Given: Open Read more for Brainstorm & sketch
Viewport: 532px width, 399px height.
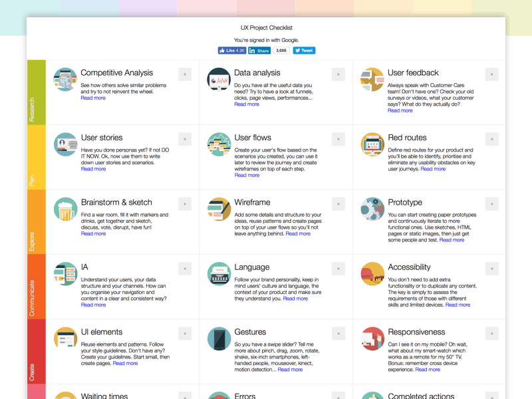Looking at the screenshot, I should [x=93, y=233].
